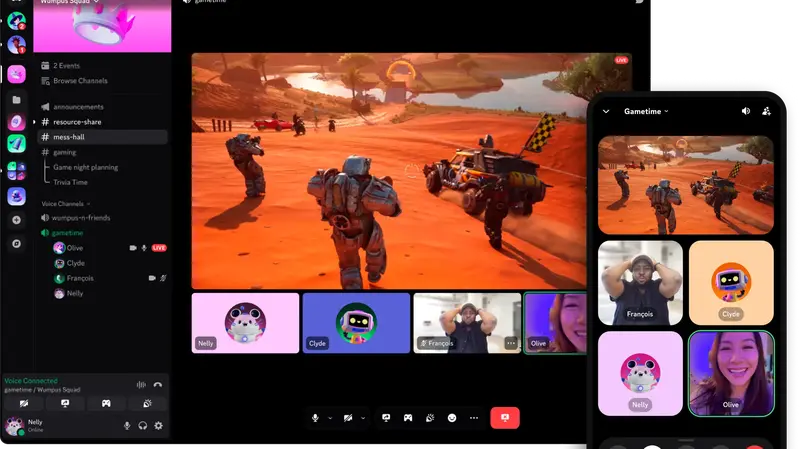Open microphone options chevron in call bar
This screenshot has width=800, height=449.
click(x=330, y=418)
